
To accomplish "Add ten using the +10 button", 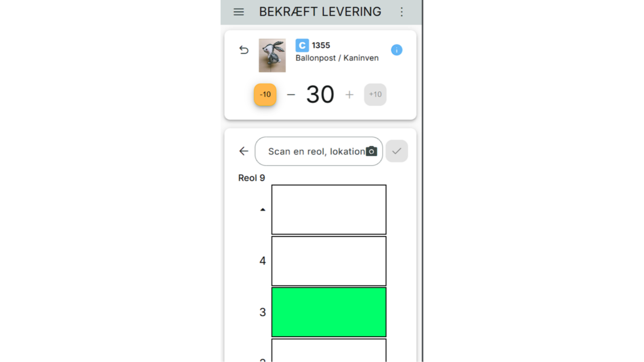I will click(x=375, y=95).
